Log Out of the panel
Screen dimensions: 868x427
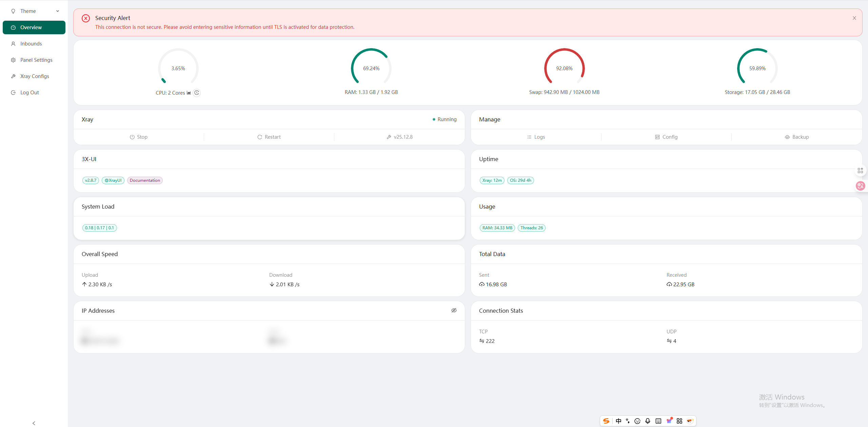click(x=29, y=93)
